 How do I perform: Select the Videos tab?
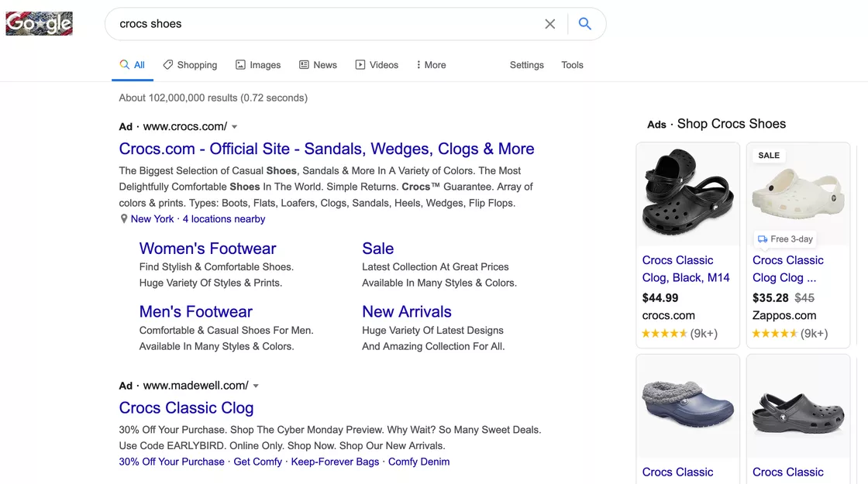point(377,65)
